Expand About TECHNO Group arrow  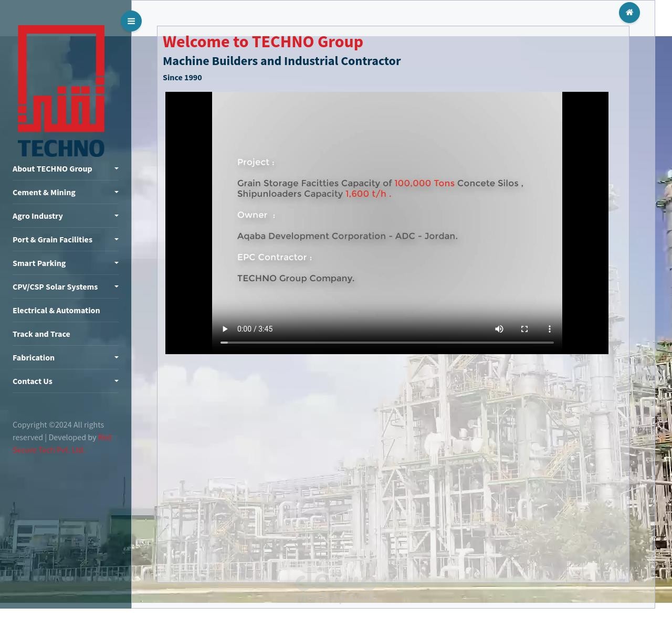click(x=117, y=168)
